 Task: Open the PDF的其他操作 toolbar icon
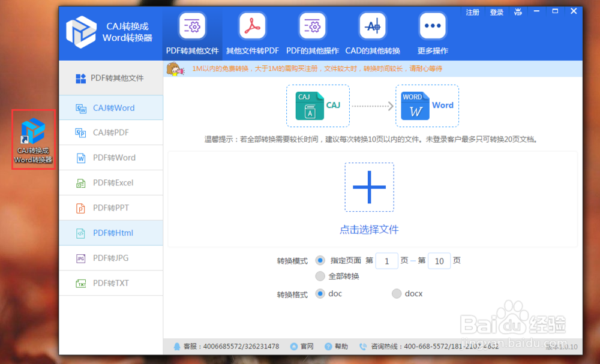click(313, 26)
